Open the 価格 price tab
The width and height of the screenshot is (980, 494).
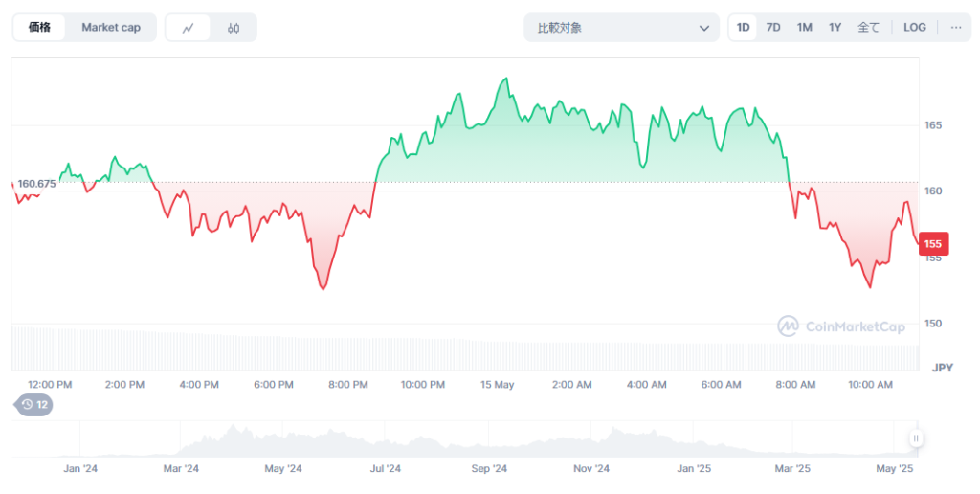coord(40,28)
